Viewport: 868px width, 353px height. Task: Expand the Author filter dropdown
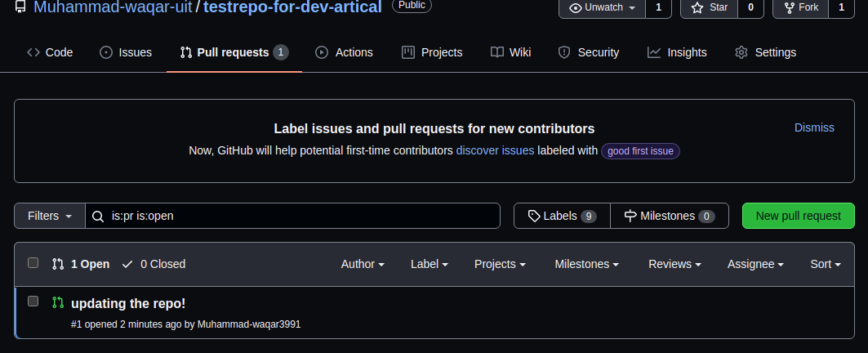[363, 264]
